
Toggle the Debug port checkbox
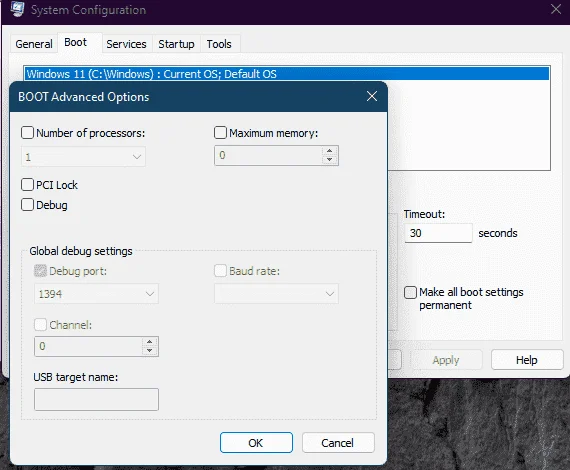tap(40, 271)
